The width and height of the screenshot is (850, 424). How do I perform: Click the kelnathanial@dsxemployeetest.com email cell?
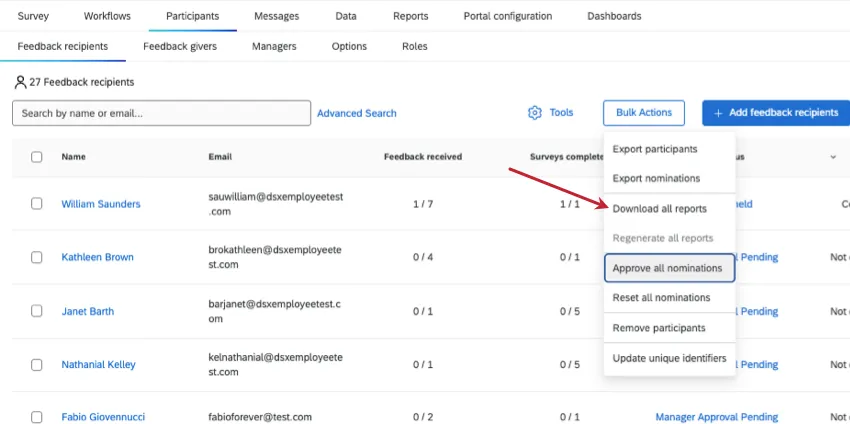click(x=275, y=364)
